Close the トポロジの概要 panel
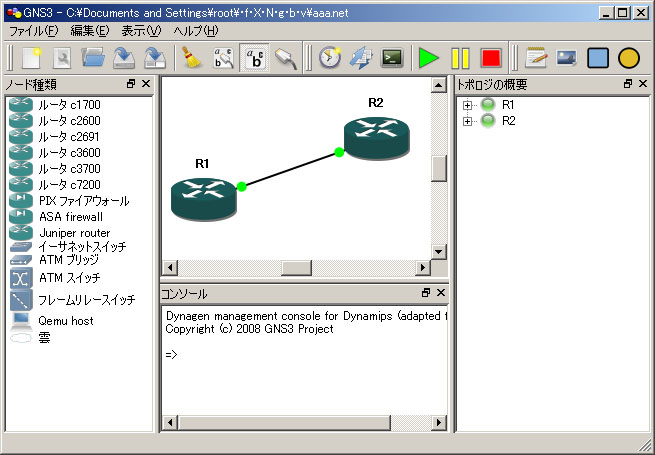Viewport: 655px width, 455px height. [x=643, y=84]
